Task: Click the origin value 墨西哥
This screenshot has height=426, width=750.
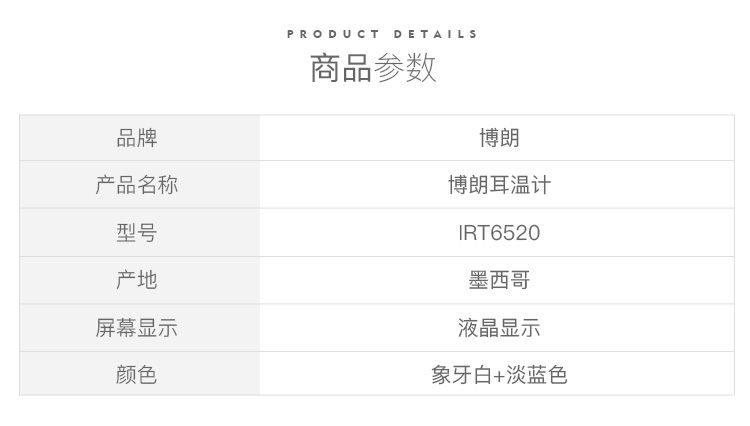Action: click(x=499, y=280)
